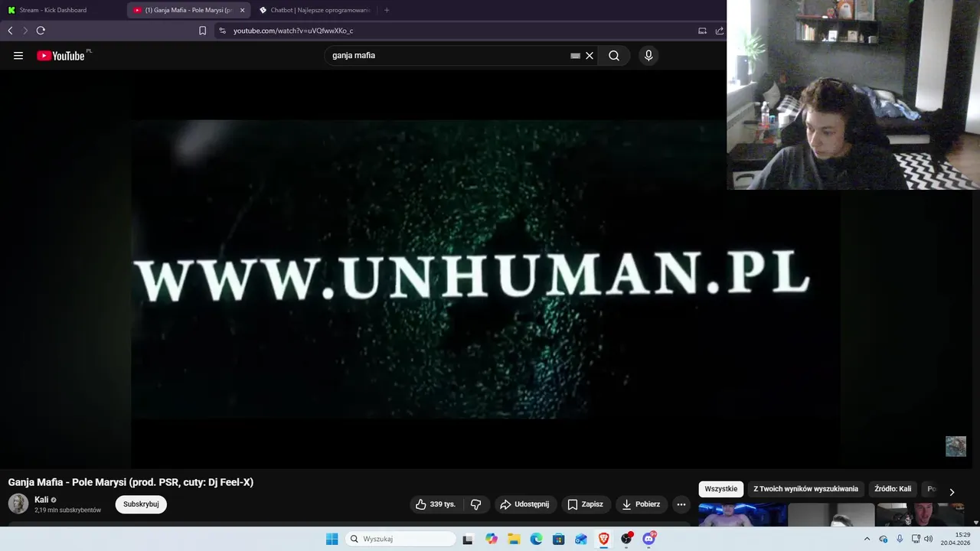Show more filter chips with right arrow
The image size is (980, 551).
pos(952,491)
